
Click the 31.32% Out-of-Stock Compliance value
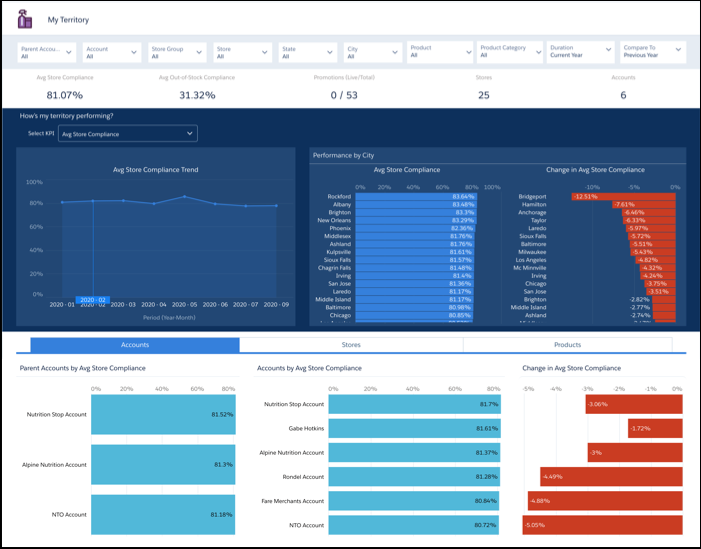click(x=197, y=95)
